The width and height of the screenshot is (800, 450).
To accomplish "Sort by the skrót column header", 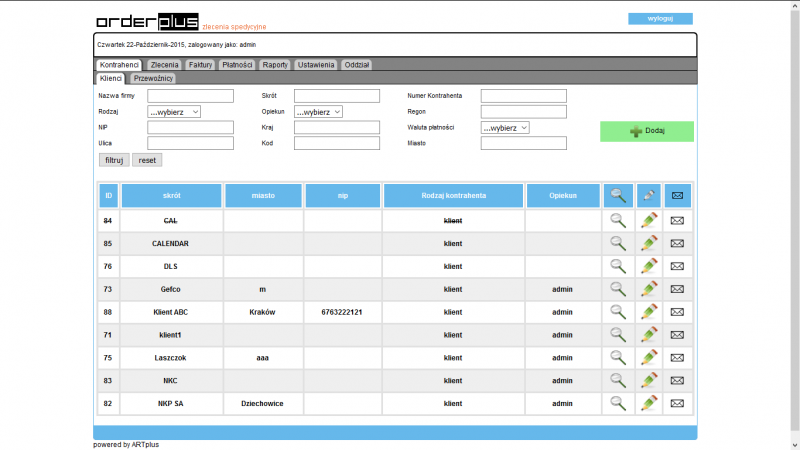I will click(x=171, y=195).
